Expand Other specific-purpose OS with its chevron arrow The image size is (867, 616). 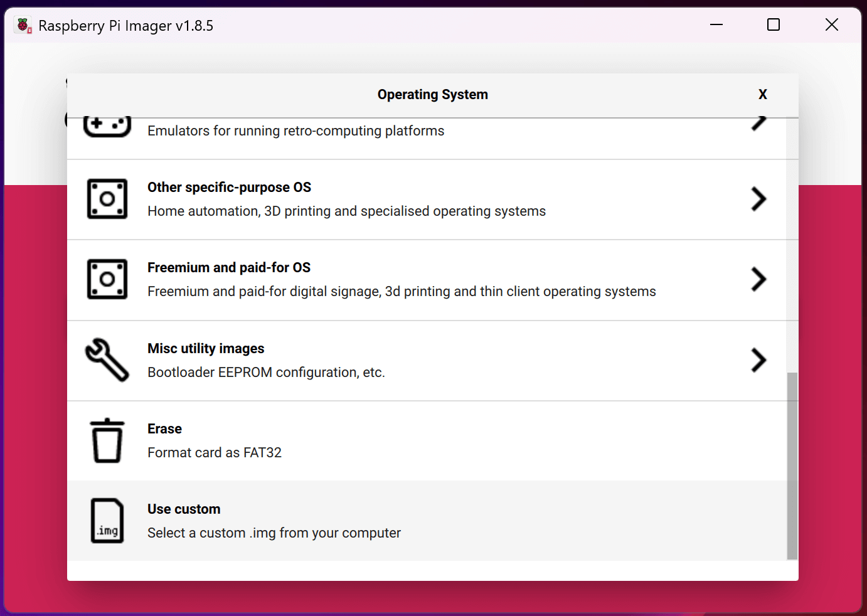(758, 199)
